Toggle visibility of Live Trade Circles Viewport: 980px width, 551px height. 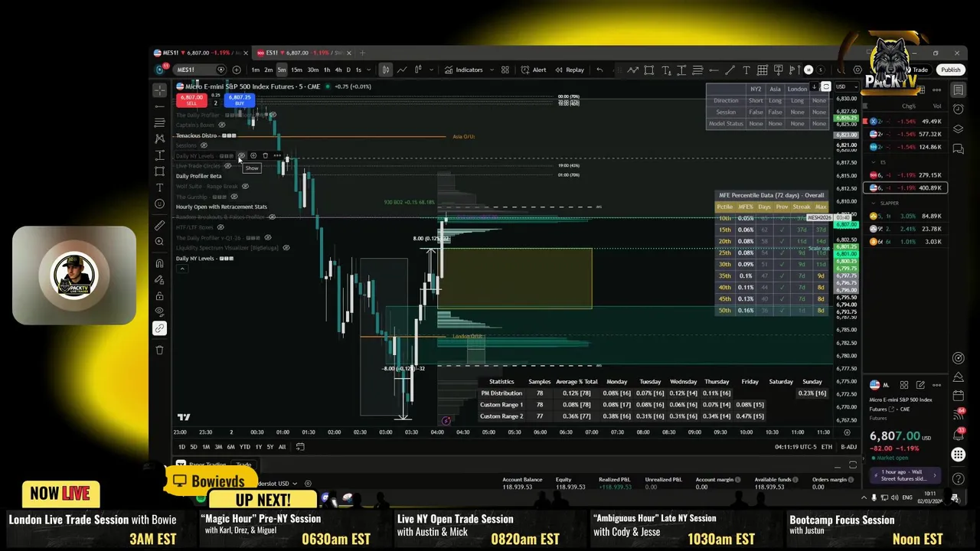coord(227,166)
